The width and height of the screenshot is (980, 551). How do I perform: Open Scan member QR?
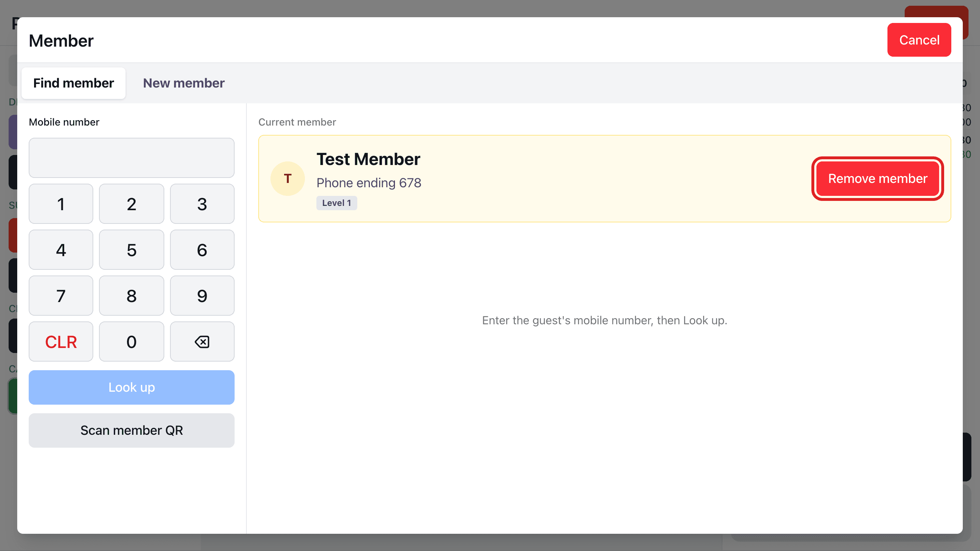[132, 430]
